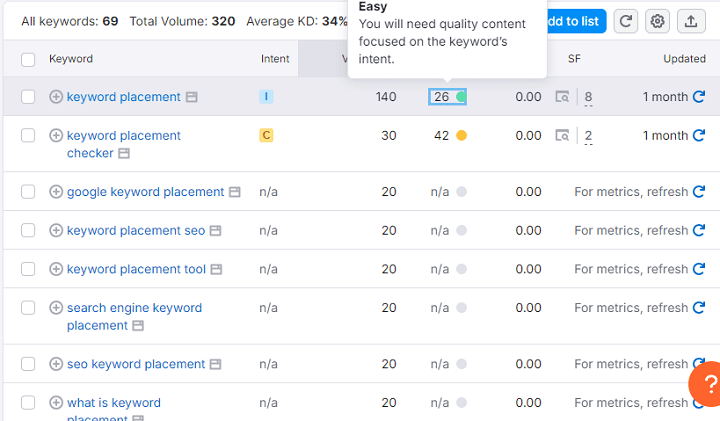Sort by the Keyword column header
The width and height of the screenshot is (720, 421).
click(x=71, y=59)
